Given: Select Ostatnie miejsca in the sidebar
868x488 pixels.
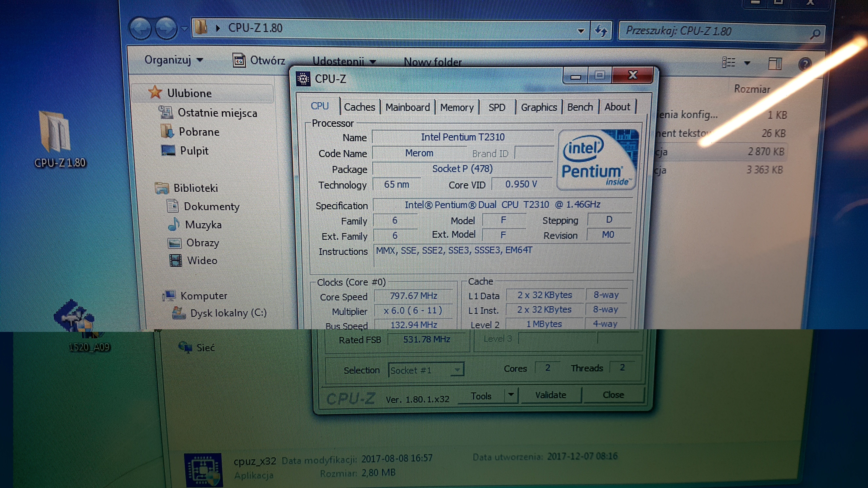Looking at the screenshot, I should coord(217,113).
